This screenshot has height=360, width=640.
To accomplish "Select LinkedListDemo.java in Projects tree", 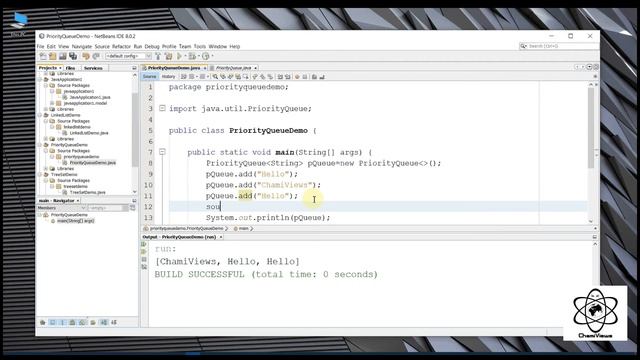I will (88, 133).
